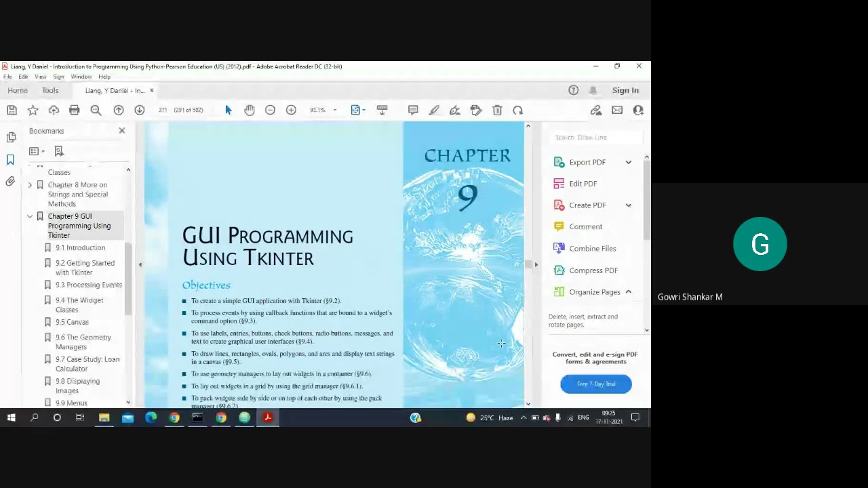Collapse the Chapter 9 GUI Programming bookmark
Screen dimensions: 868x488
click(x=30, y=216)
